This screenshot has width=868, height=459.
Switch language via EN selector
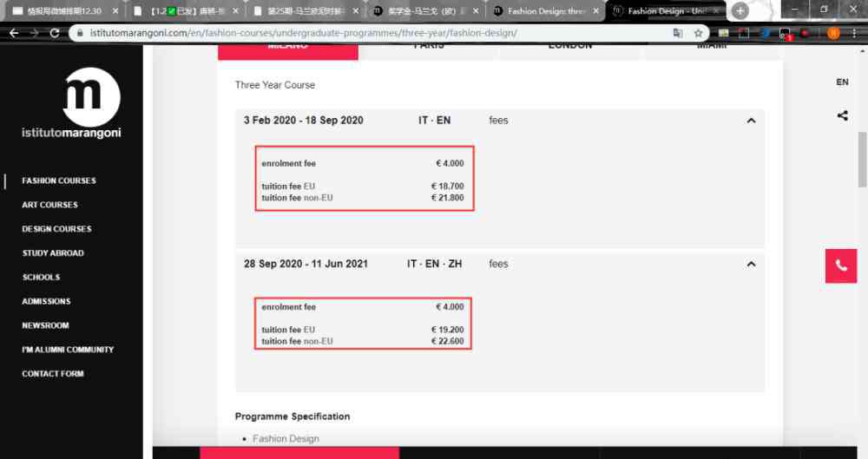[842, 82]
